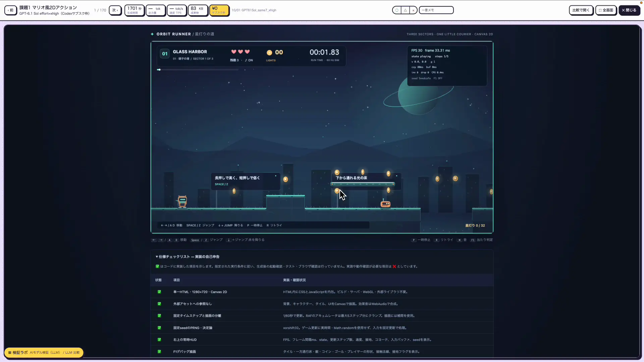
Task: Close the viewer with 閉じる
Action: click(629, 10)
